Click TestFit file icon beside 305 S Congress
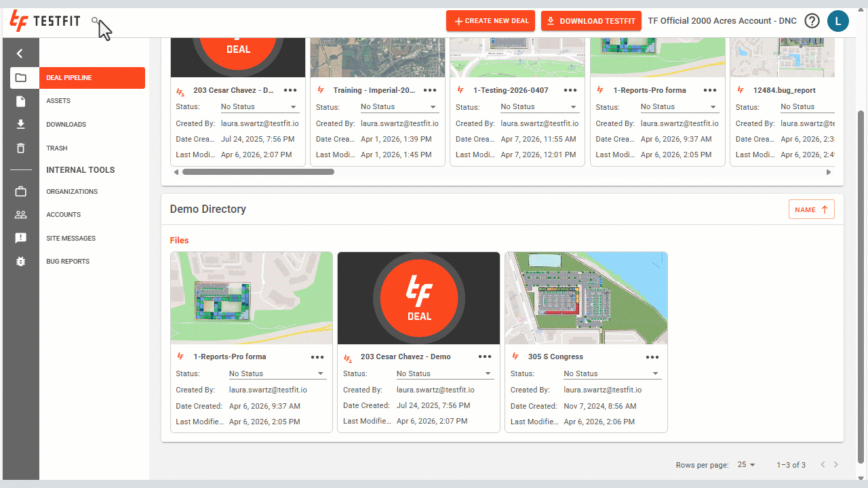This screenshot has width=868, height=488. 515,357
